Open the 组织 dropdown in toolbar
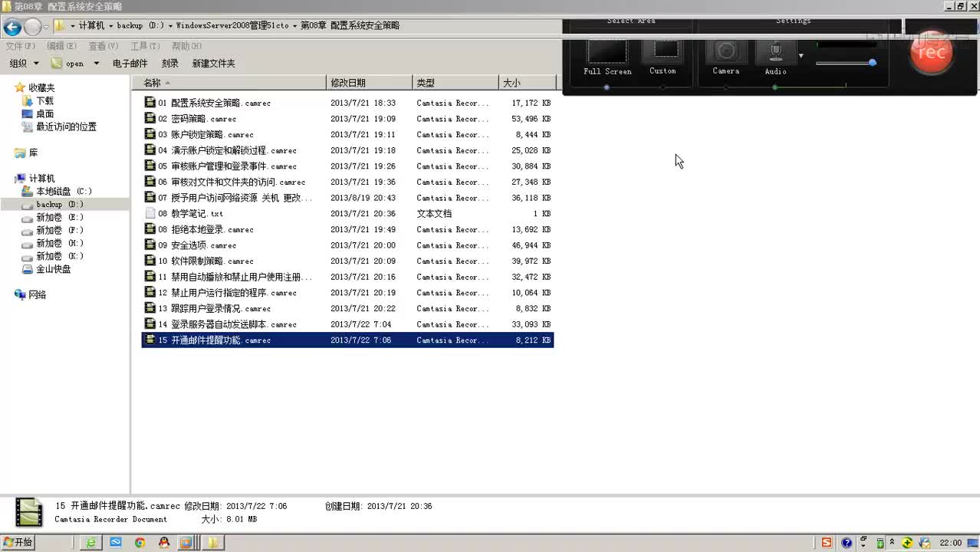Viewport: 980px width, 552px height. coord(24,64)
